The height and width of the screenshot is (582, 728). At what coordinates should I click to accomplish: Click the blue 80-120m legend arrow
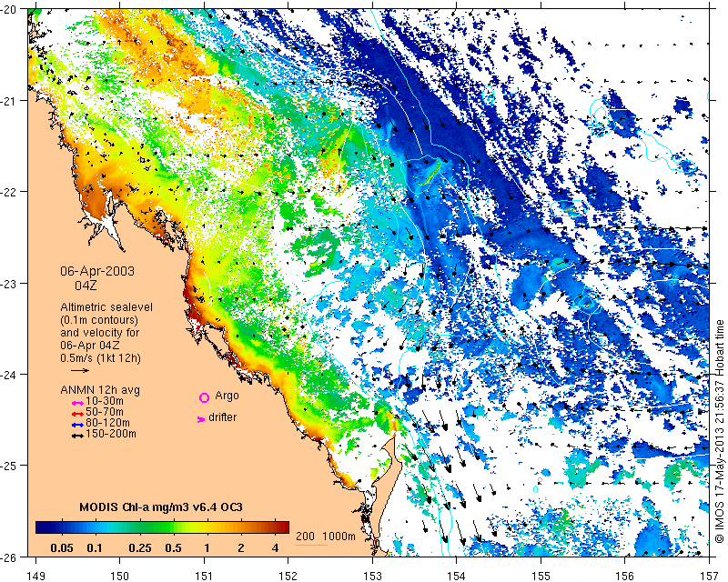point(77,425)
